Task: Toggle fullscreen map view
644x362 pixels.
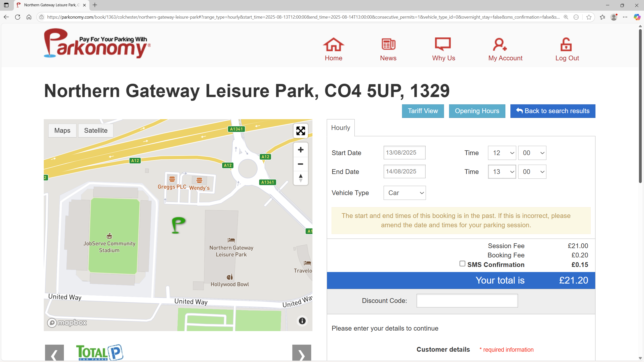Action: 301,131
